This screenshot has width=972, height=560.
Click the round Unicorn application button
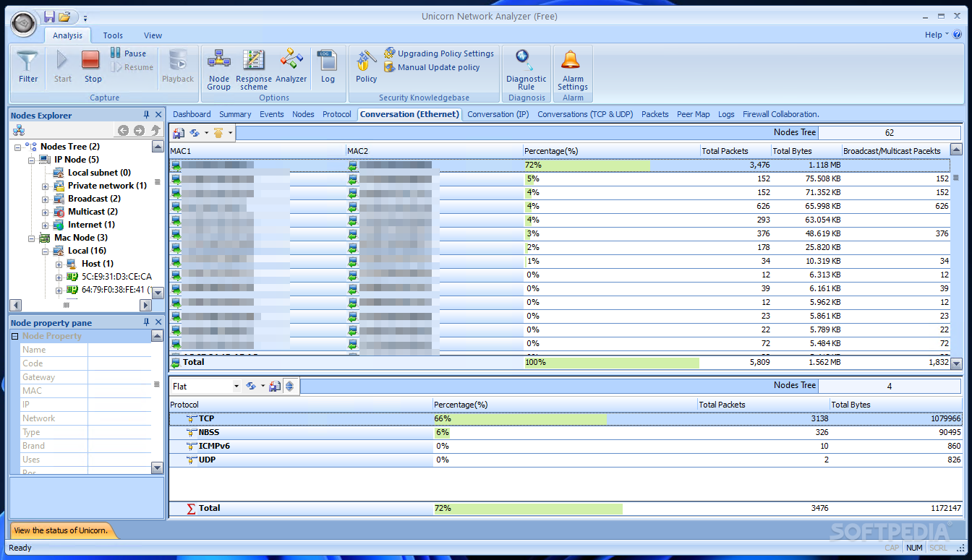(24, 24)
